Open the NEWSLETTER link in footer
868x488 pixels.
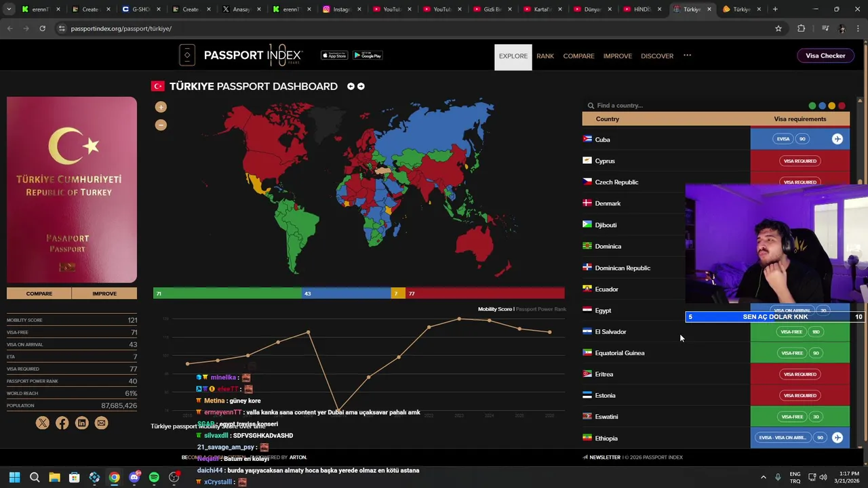click(x=601, y=457)
